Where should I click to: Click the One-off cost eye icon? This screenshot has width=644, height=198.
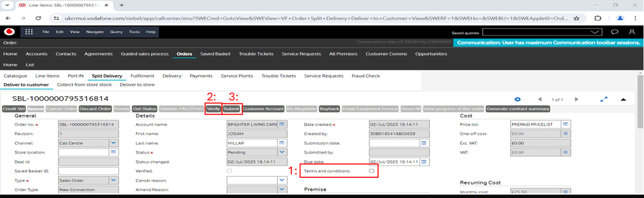566,134
